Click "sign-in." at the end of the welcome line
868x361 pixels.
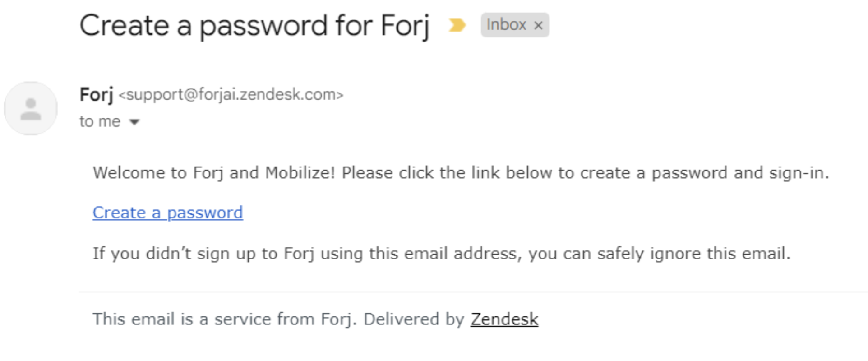[x=799, y=173]
